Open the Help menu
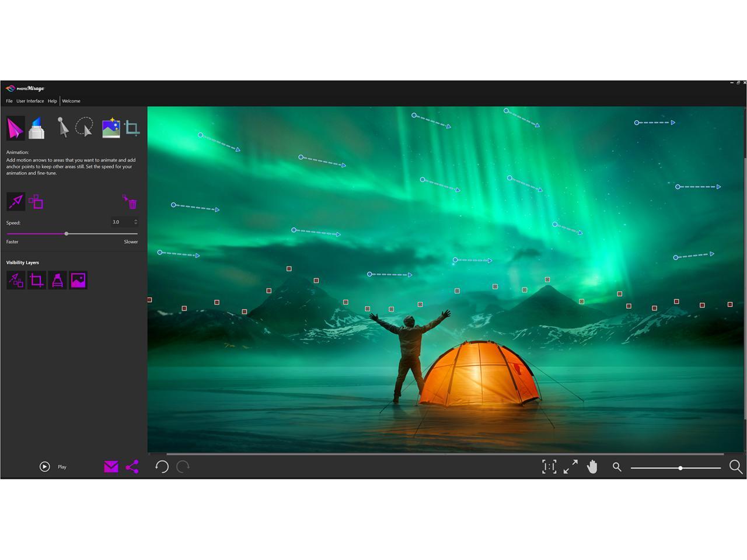 52,101
